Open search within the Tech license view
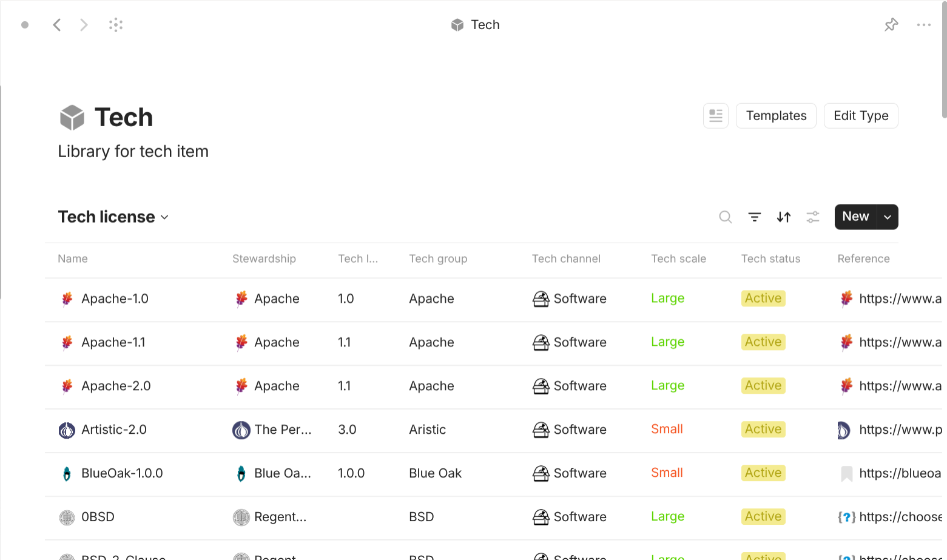 [x=725, y=217]
